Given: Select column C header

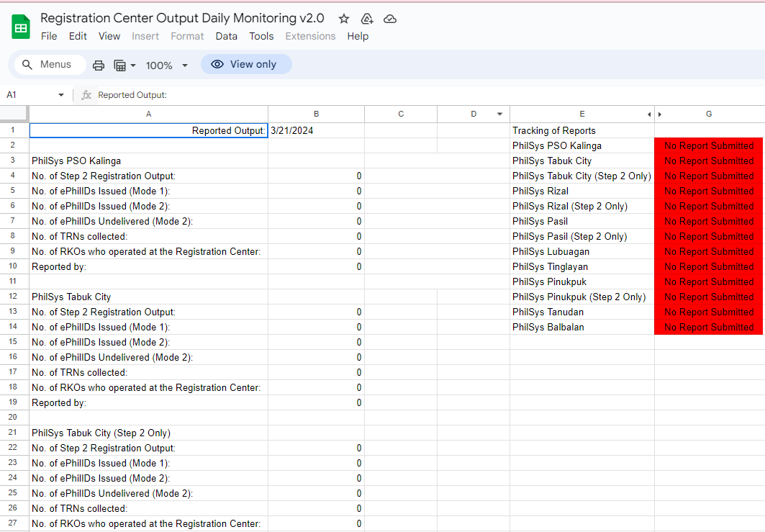Looking at the screenshot, I should click(401, 114).
